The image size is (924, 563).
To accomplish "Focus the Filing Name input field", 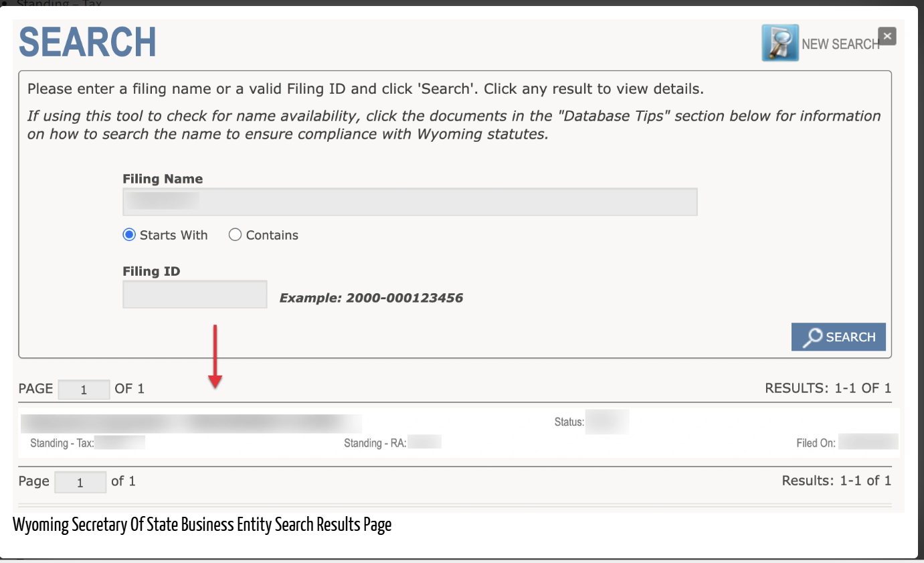I will point(410,202).
